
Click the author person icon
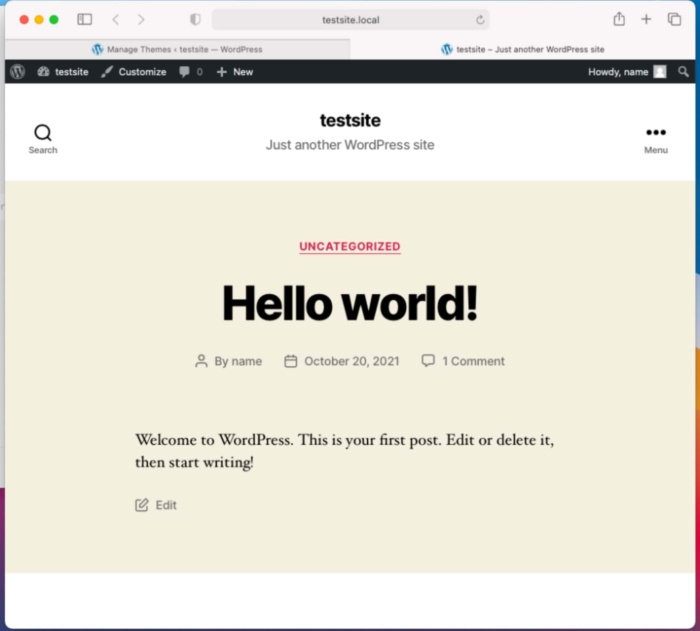201,361
